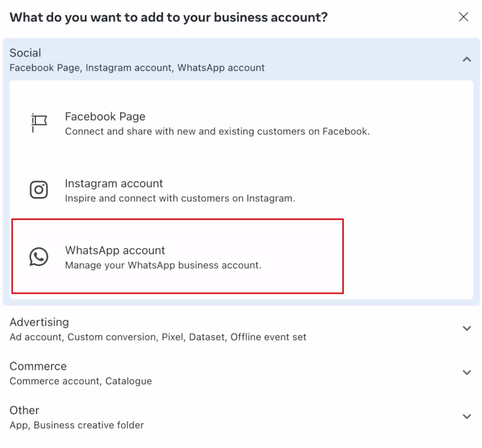The height and width of the screenshot is (448, 482).
Task: Pick the WhatsApp account option title
Action: point(115,250)
